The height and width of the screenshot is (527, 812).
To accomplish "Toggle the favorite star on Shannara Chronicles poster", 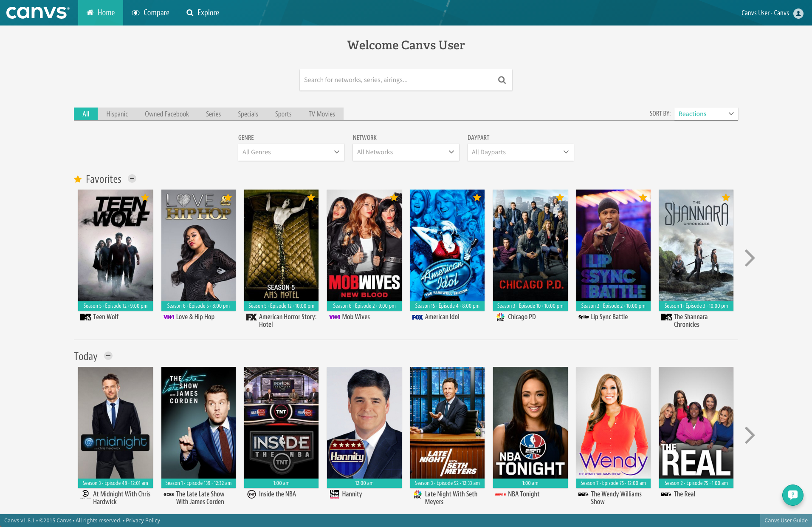I will point(726,198).
